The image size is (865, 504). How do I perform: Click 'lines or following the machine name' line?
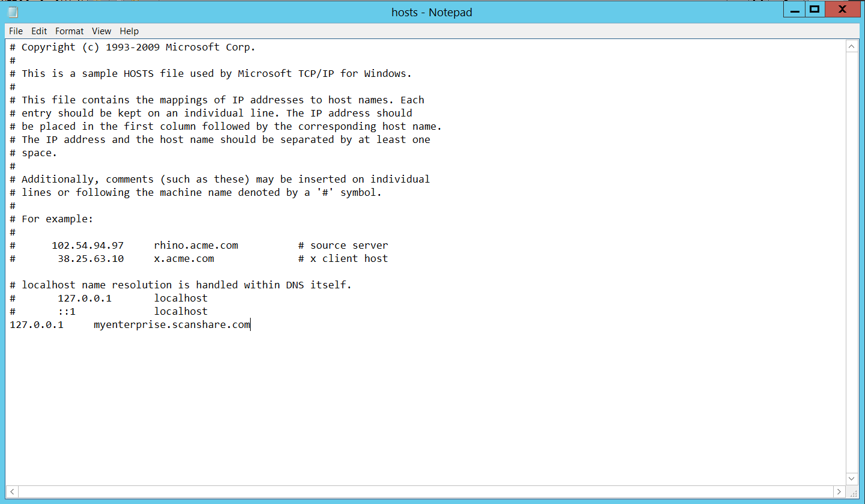pos(196,193)
